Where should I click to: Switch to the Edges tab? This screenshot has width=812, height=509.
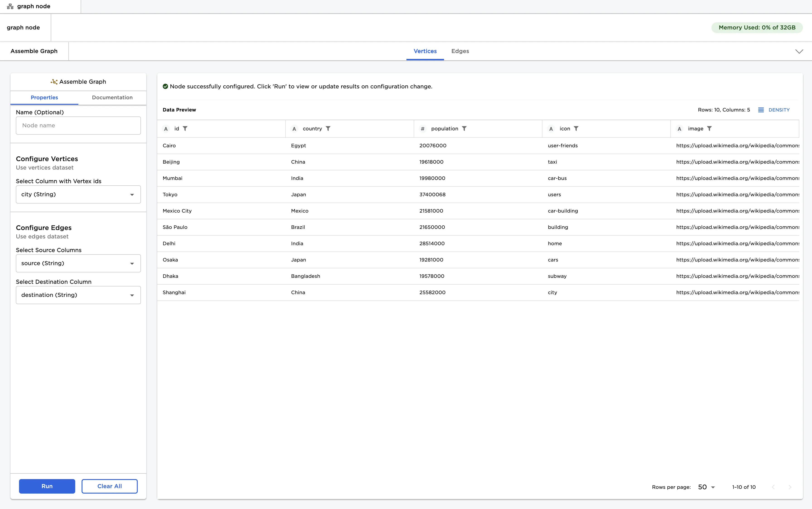click(x=460, y=51)
